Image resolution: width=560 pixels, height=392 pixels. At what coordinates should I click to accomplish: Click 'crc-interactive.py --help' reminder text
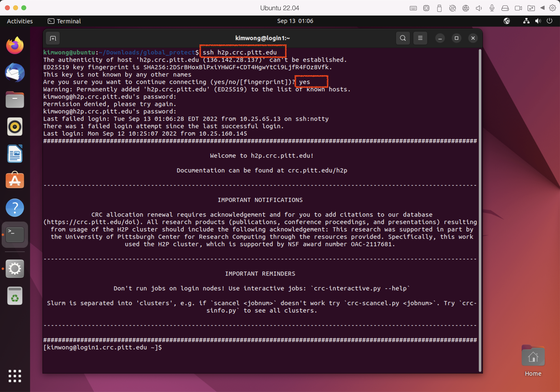(360, 288)
